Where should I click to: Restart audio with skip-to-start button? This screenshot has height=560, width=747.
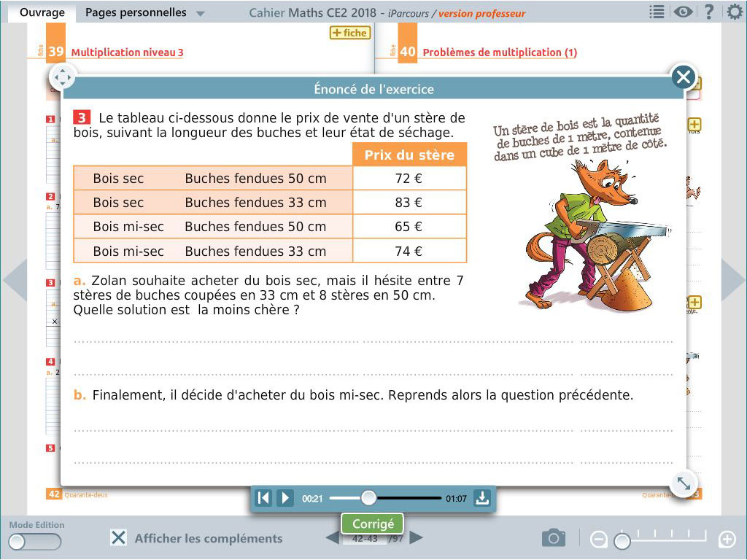(264, 498)
